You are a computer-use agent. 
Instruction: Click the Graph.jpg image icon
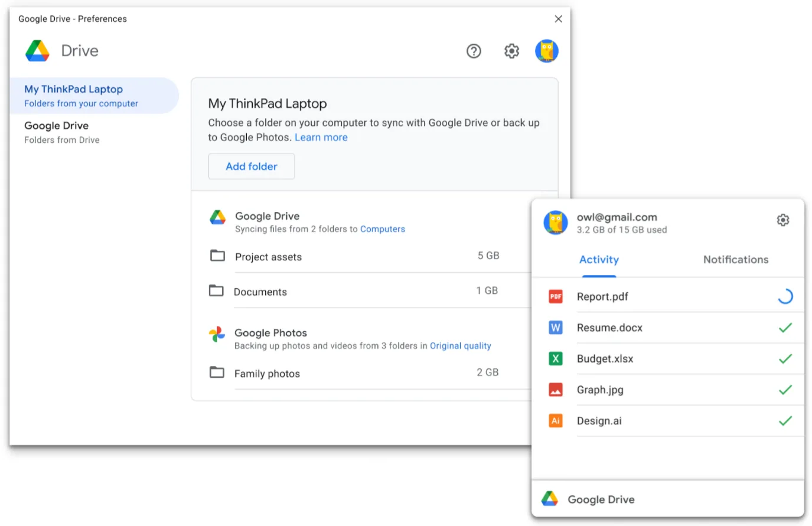click(556, 390)
